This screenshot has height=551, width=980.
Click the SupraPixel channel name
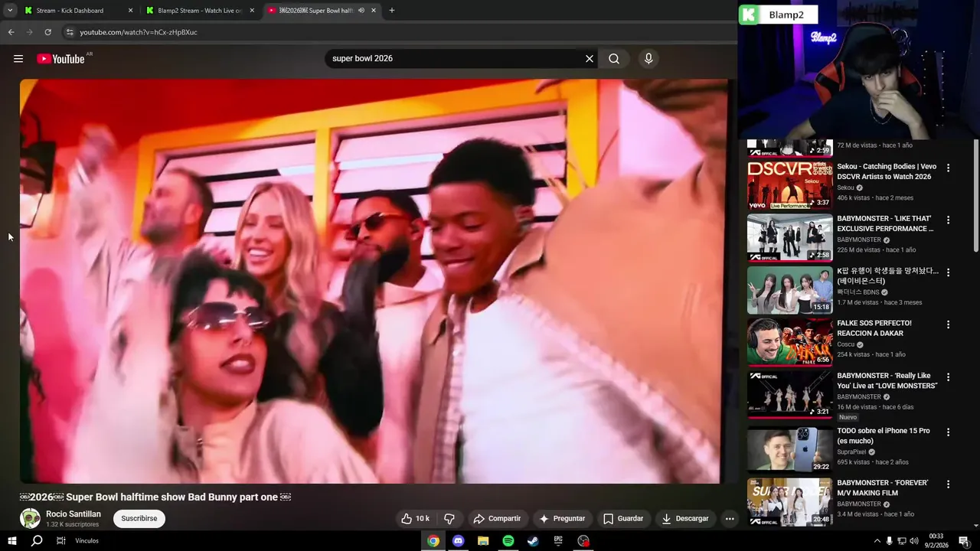[851, 452]
